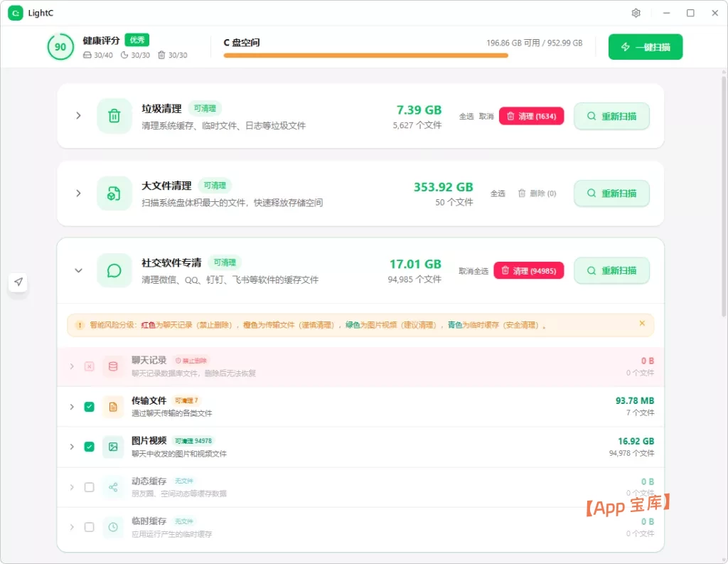Expand the 垃圾清理 card
Viewport: 728px width, 564px height.
[x=78, y=116]
